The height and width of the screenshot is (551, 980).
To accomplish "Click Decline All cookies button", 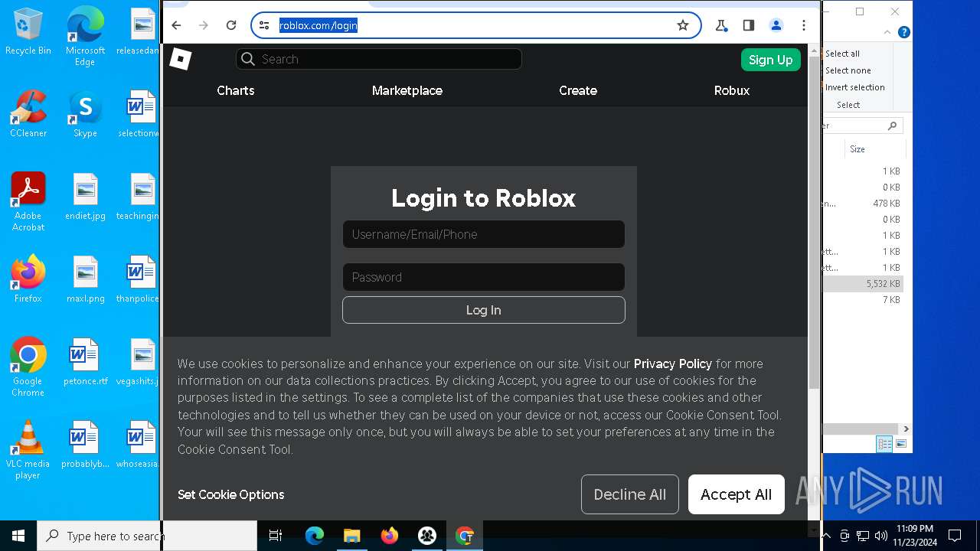I will tap(630, 494).
